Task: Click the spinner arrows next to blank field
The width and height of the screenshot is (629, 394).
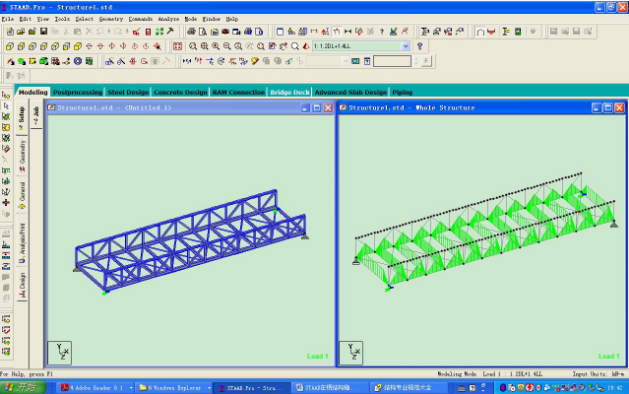Action: tap(416, 61)
